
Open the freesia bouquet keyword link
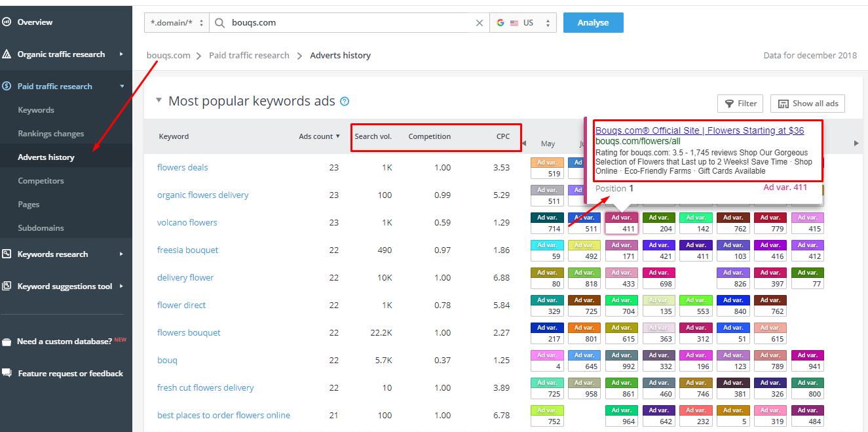coord(188,250)
